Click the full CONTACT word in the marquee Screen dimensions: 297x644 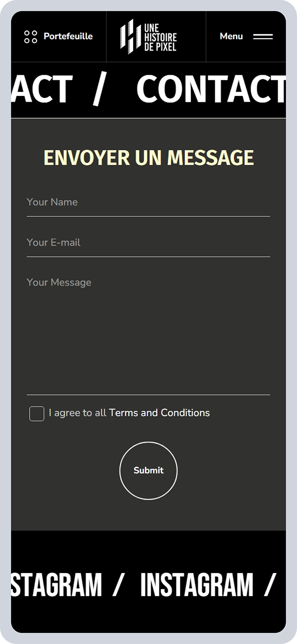tap(210, 90)
